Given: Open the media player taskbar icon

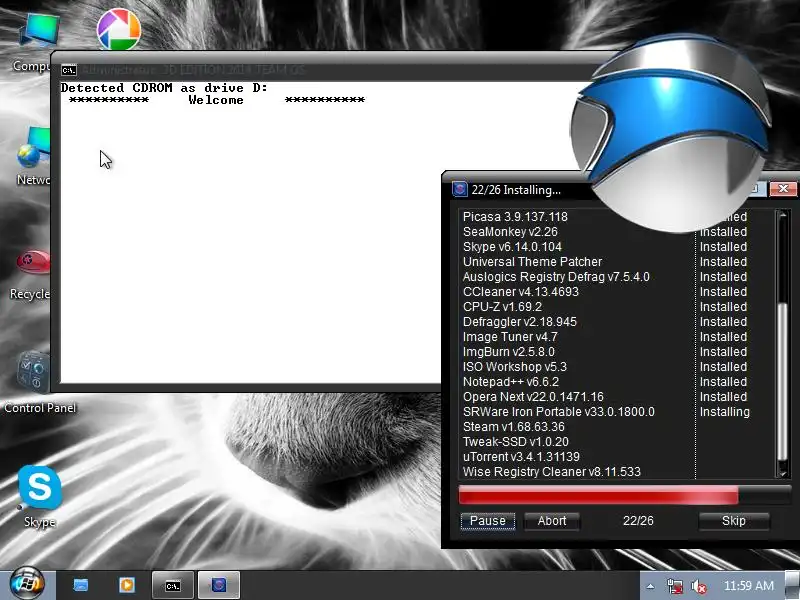Looking at the screenshot, I should tap(127, 585).
